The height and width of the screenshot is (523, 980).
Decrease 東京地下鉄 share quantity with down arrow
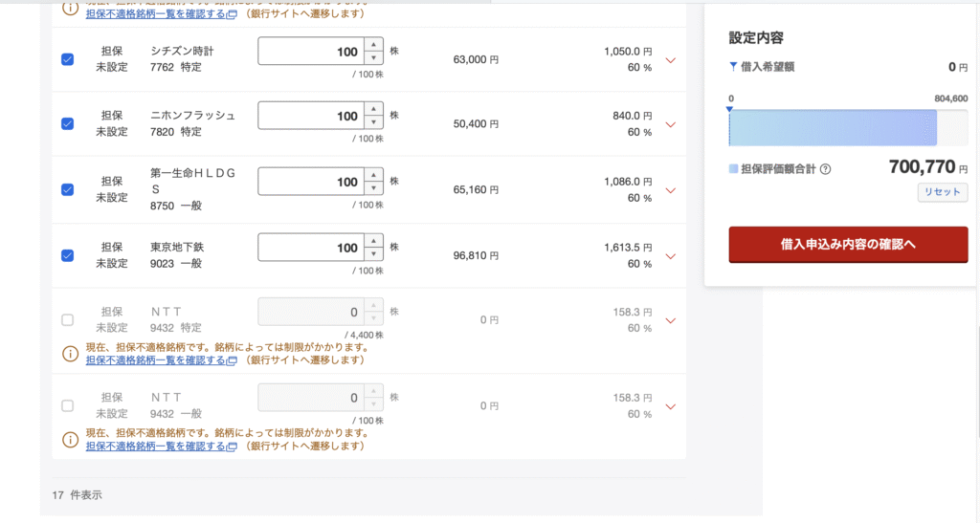pos(373,253)
